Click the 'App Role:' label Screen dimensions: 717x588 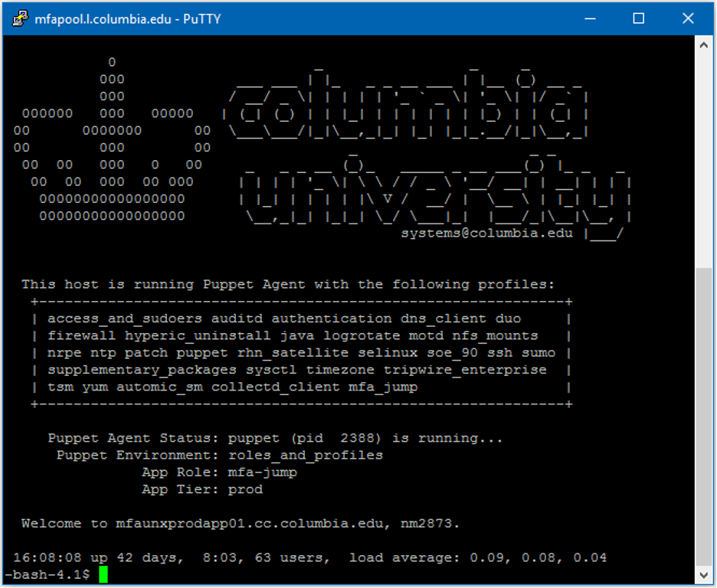180,472
